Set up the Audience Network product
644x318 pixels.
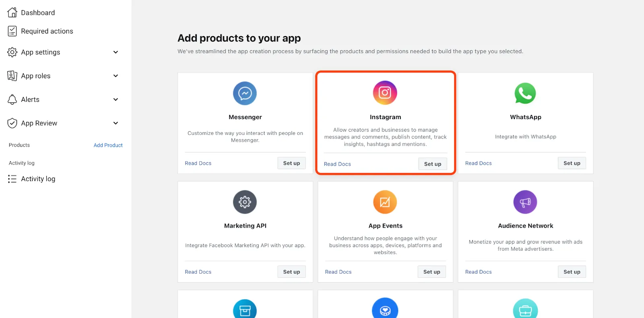(572, 272)
